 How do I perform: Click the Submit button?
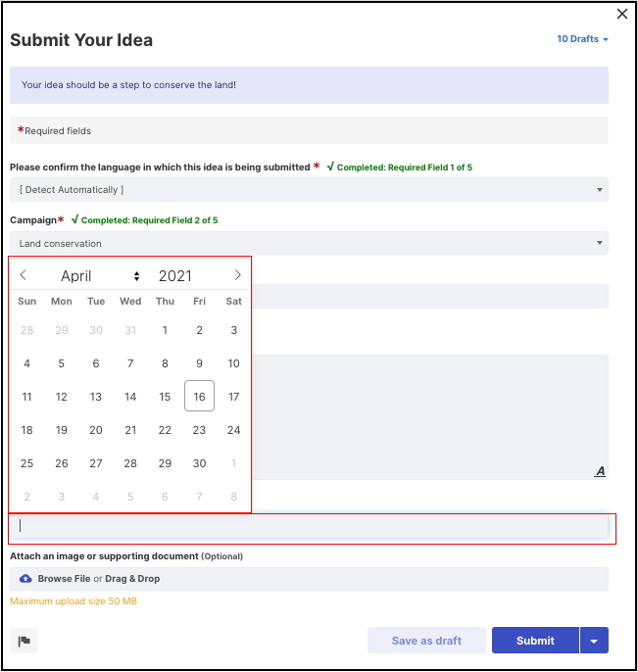(535, 641)
